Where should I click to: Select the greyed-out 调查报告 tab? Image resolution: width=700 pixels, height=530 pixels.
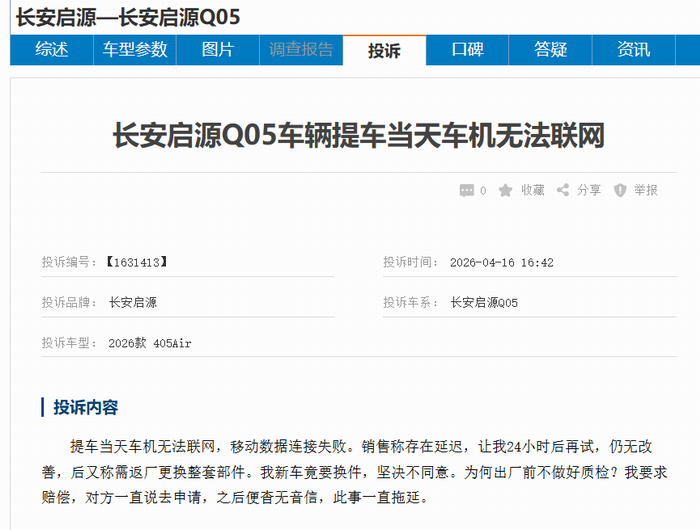301,50
